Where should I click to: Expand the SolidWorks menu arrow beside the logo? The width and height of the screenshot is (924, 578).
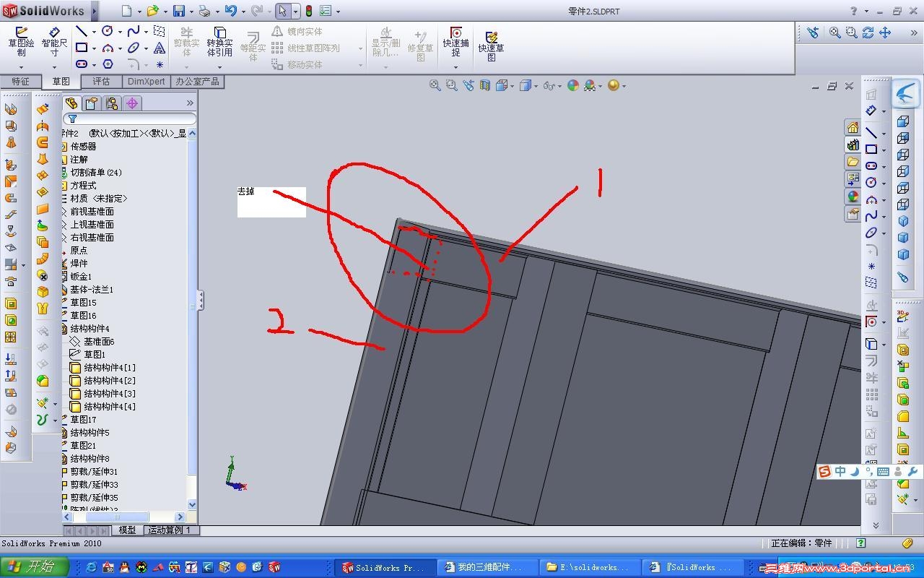[95, 11]
